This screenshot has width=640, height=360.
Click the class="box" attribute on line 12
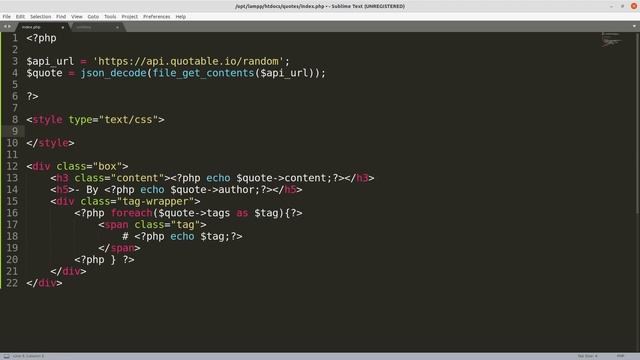pos(89,167)
